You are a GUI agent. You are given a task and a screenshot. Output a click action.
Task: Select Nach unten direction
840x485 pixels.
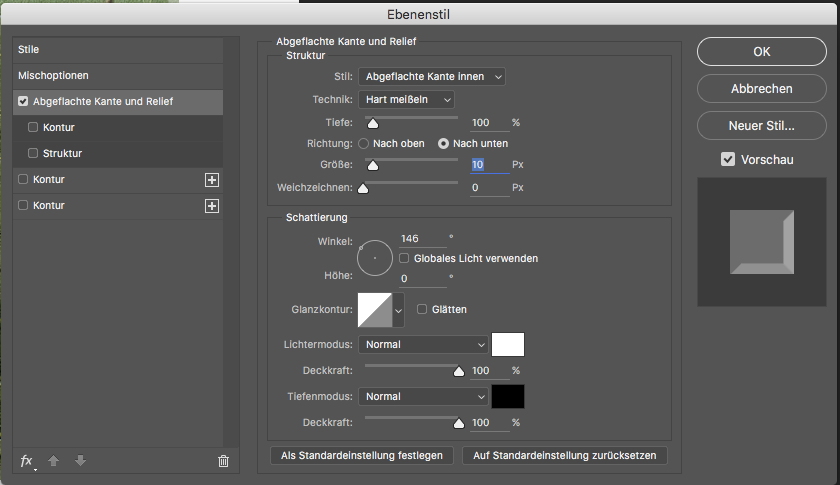click(x=443, y=144)
